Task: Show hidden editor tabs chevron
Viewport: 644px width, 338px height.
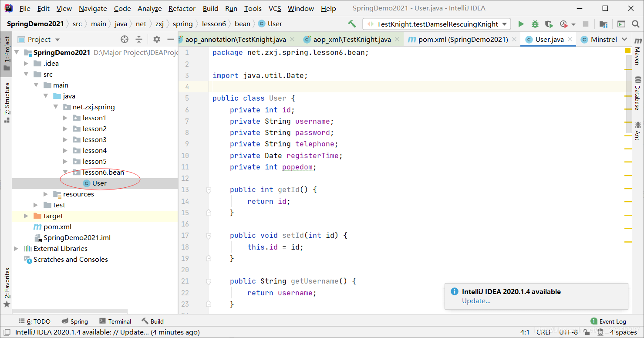Action: point(624,39)
